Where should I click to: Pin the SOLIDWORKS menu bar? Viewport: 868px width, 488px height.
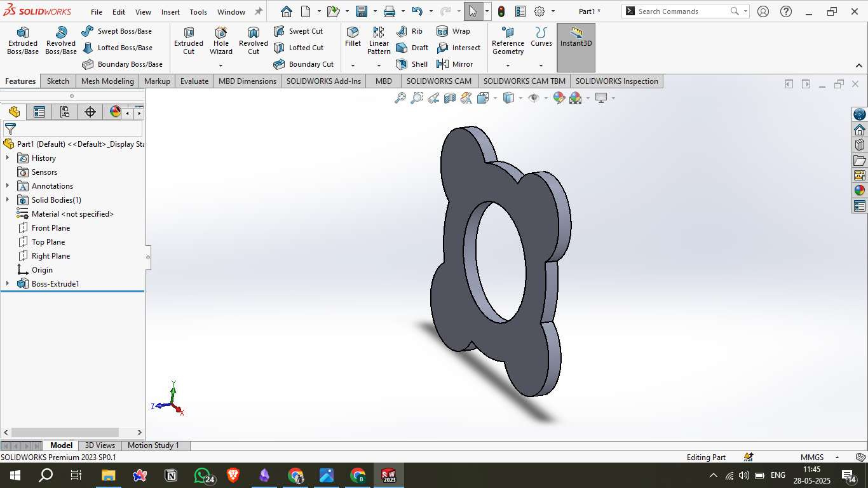click(x=258, y=11)
